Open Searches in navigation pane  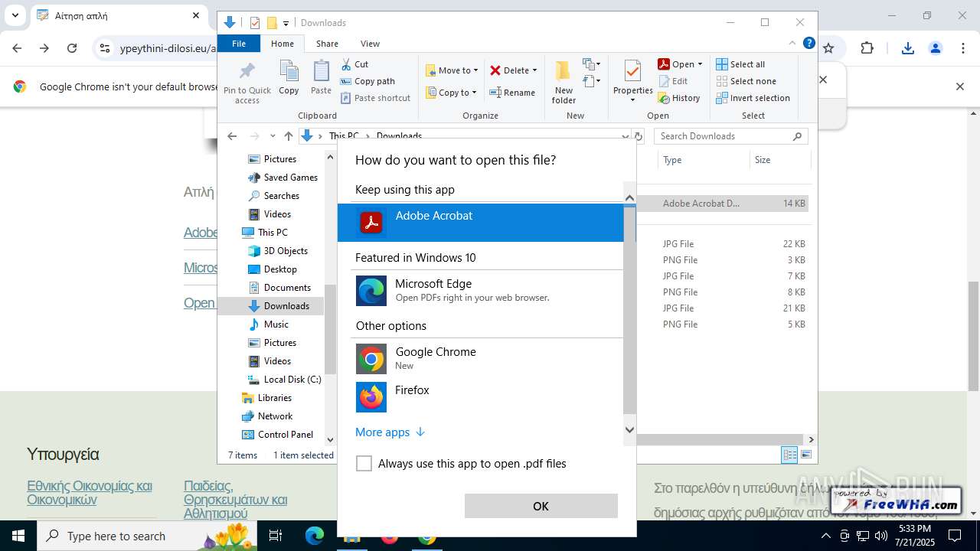pos(281,196)
